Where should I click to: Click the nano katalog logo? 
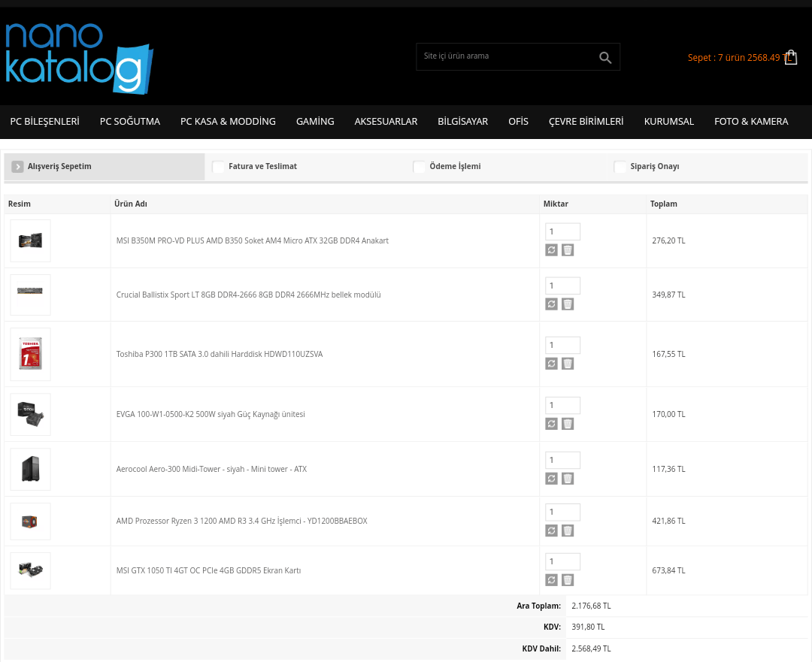tap(79, 58)
